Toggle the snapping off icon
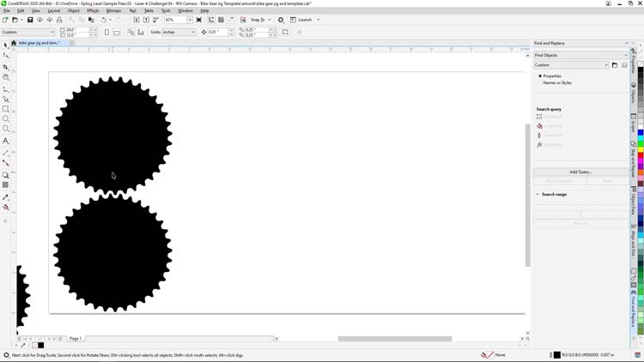 click(243, 20)
